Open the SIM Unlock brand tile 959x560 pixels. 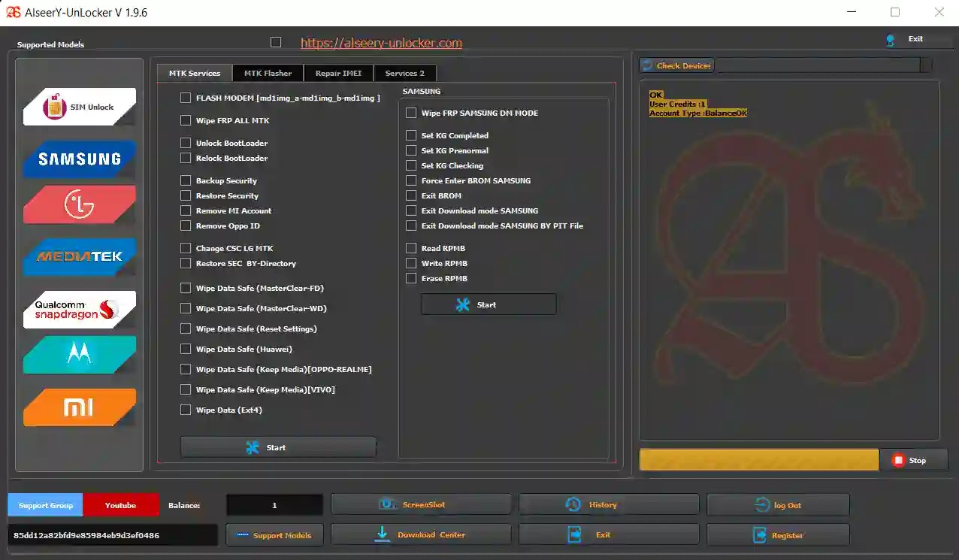coord(80,107)
